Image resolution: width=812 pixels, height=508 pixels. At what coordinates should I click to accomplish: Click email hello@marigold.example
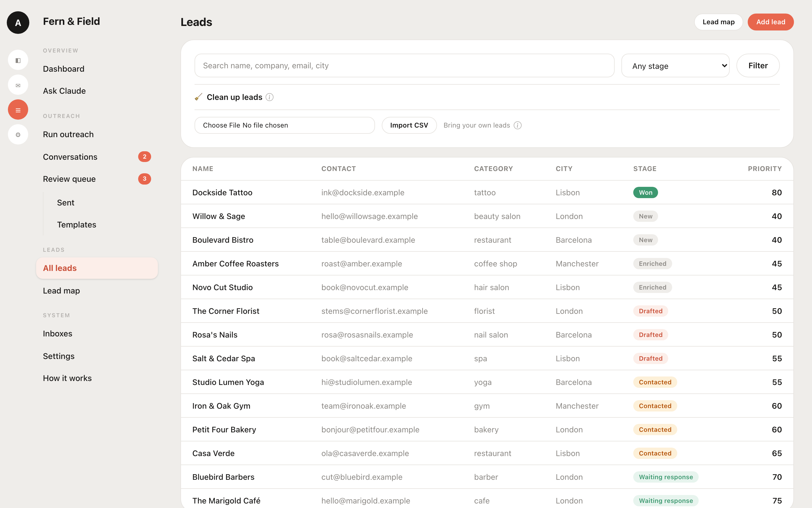coord(366,501)
